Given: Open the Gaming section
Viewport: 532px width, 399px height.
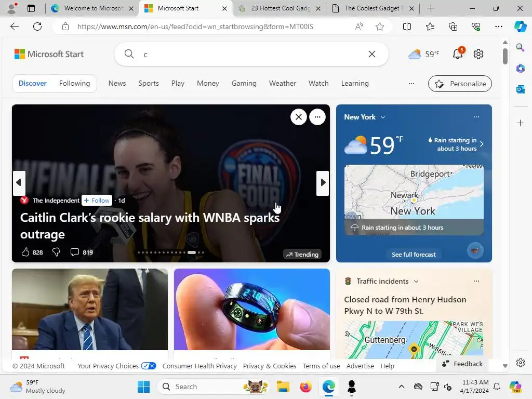Looking at the screenshot, I should 244,84.
